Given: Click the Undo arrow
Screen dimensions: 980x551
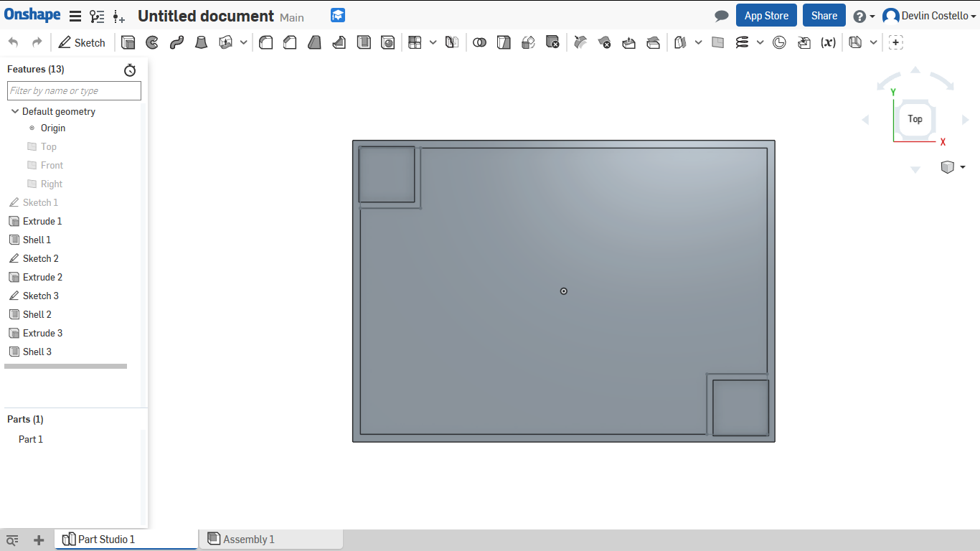Looking at the screenshot, I should coord(14,42).
